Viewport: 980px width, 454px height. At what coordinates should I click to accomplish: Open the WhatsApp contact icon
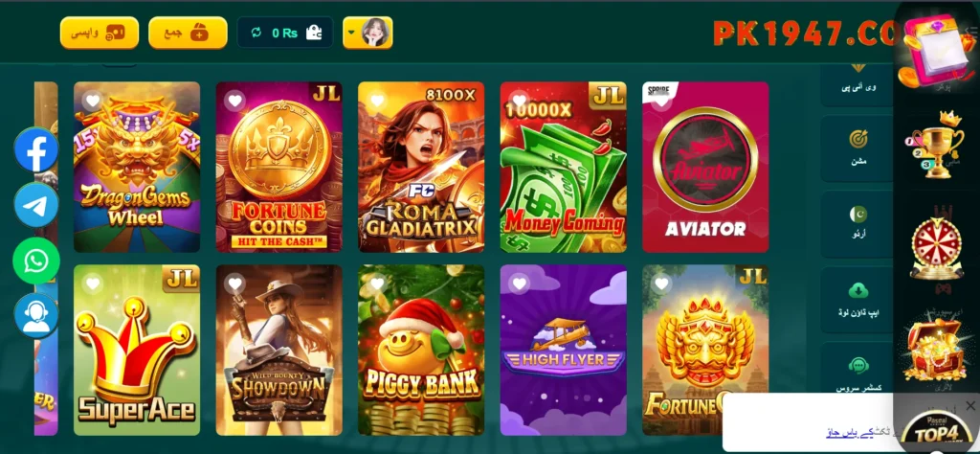point(36,261)
